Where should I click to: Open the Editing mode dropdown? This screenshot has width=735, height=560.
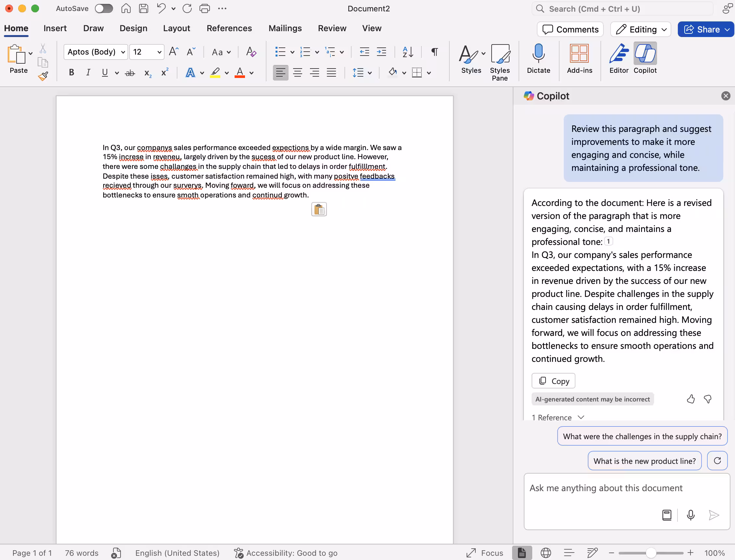[641, 29]
